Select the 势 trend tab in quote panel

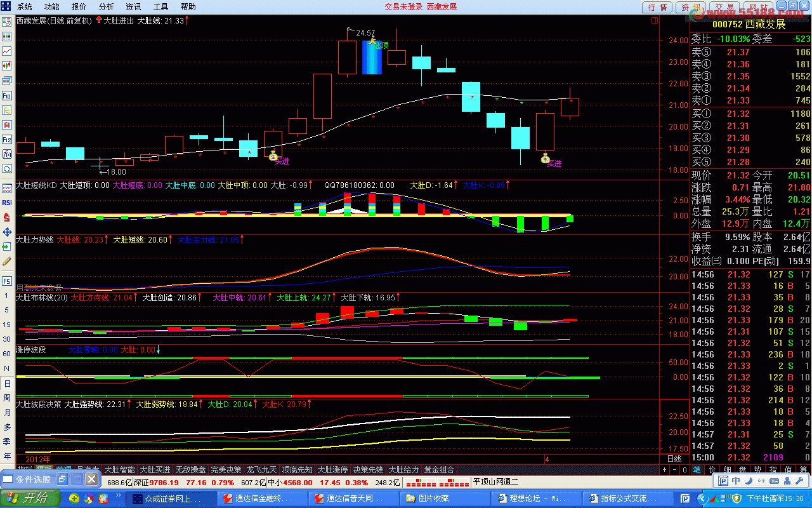click(x=757, y=470)
